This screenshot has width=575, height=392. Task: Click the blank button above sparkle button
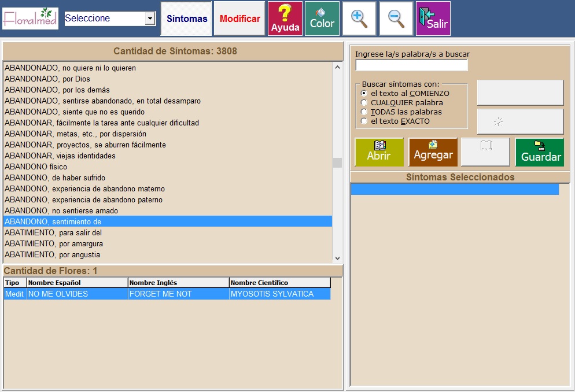coord(520,93)
